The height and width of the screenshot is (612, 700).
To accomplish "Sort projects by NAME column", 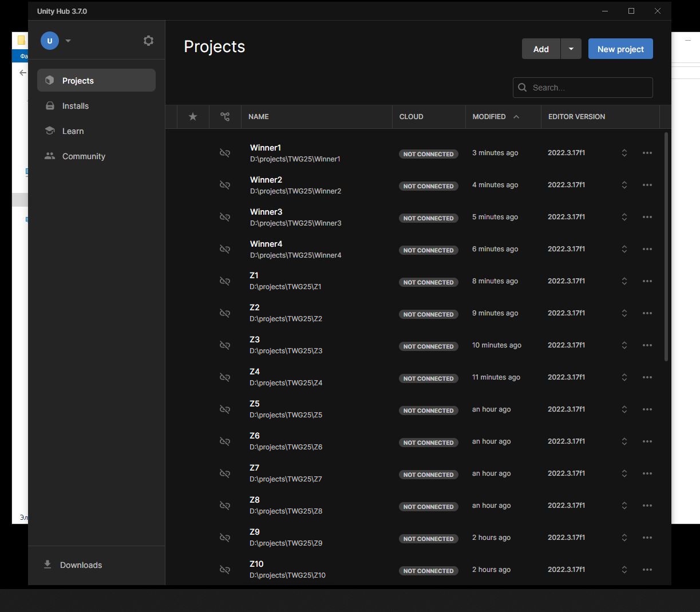I will tap(259, 116).
